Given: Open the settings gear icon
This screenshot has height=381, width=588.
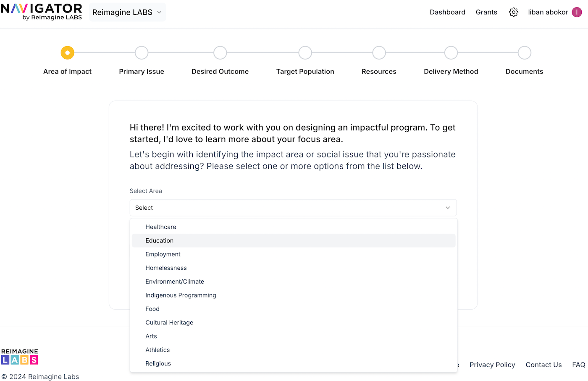Looking at the screenshot, I should [x=513, y=12].
